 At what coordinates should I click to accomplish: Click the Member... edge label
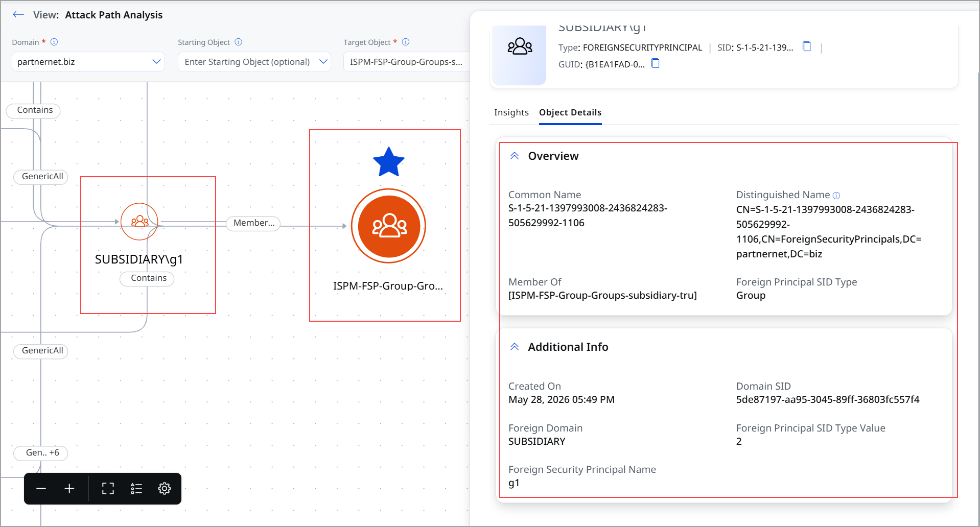(253, 223)
